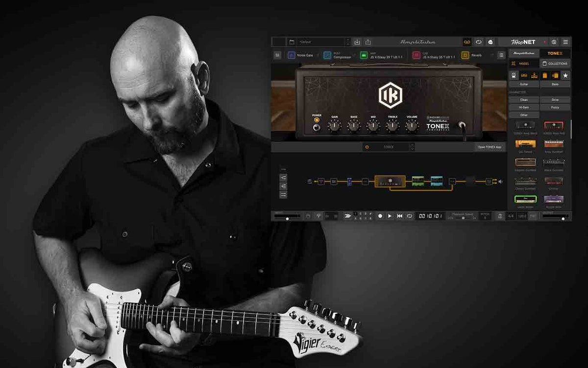Image resolution: width=588 pixels, height=368 pixels.
Task: Select the yellow Reverb slot icon
Action: 465,55
